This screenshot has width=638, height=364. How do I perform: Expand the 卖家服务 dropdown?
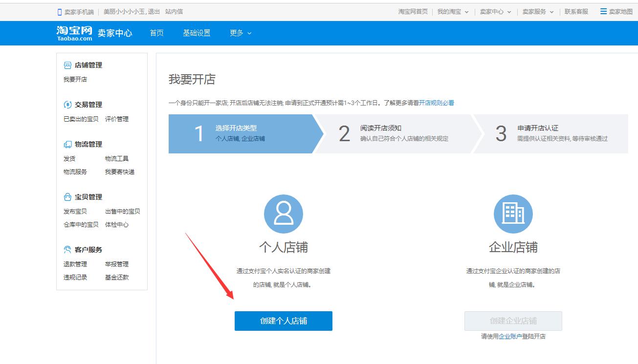click(x=538, y=11)
